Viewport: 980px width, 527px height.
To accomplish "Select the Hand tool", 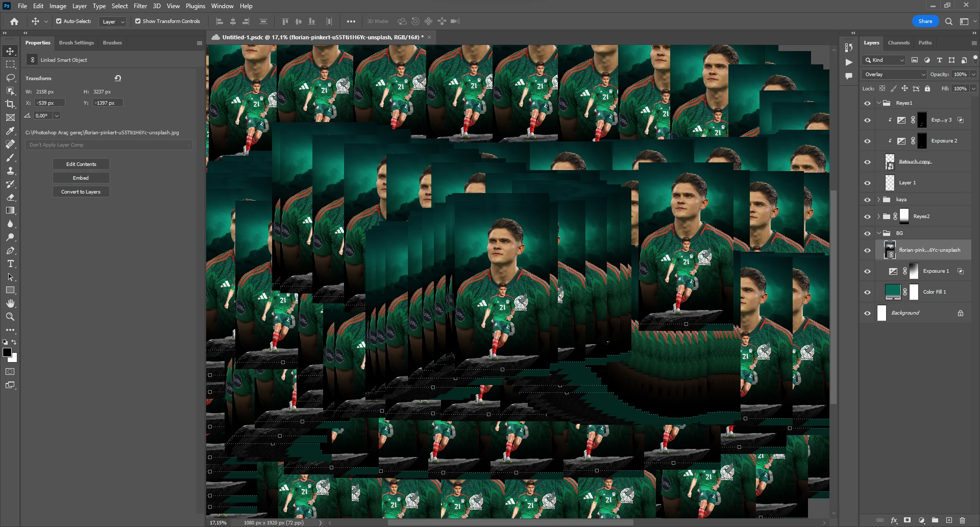I will pyautogui.click(x=10, y=303).
